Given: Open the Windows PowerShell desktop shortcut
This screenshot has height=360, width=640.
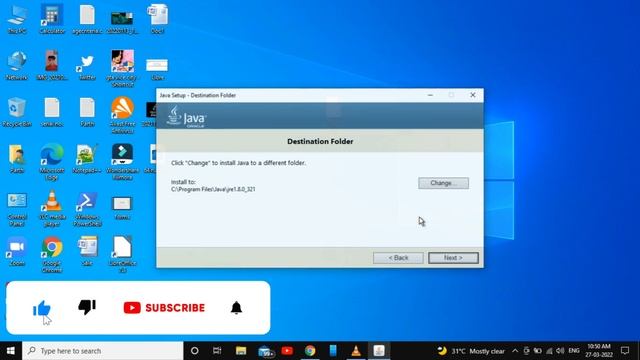Looking at the screenshot, I should click(x=87, y=209).
